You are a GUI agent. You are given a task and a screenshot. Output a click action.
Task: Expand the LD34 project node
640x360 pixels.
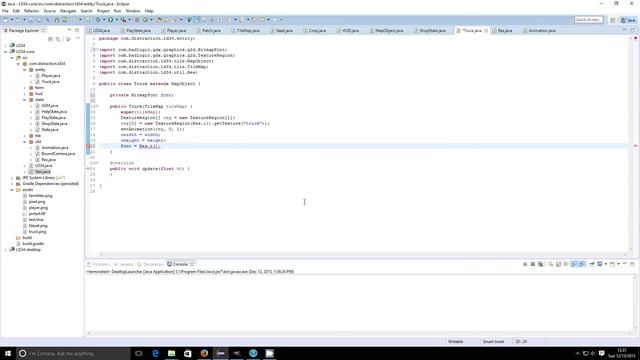pyautogui.click(x=6, y=45)
